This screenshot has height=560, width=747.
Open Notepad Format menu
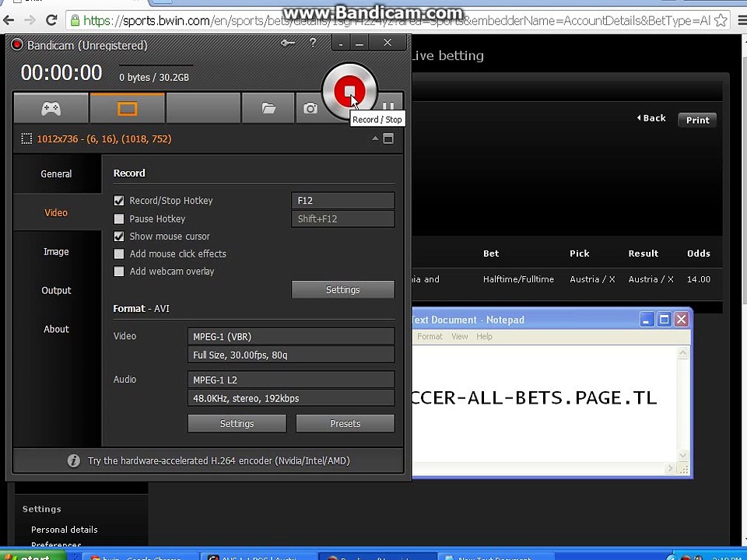click(x=430, y=337)
